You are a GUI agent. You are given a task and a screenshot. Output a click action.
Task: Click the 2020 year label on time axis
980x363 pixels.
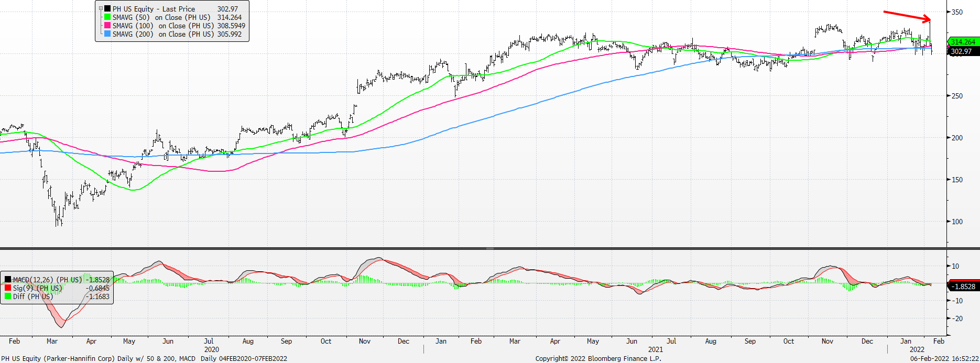point(211,349)
